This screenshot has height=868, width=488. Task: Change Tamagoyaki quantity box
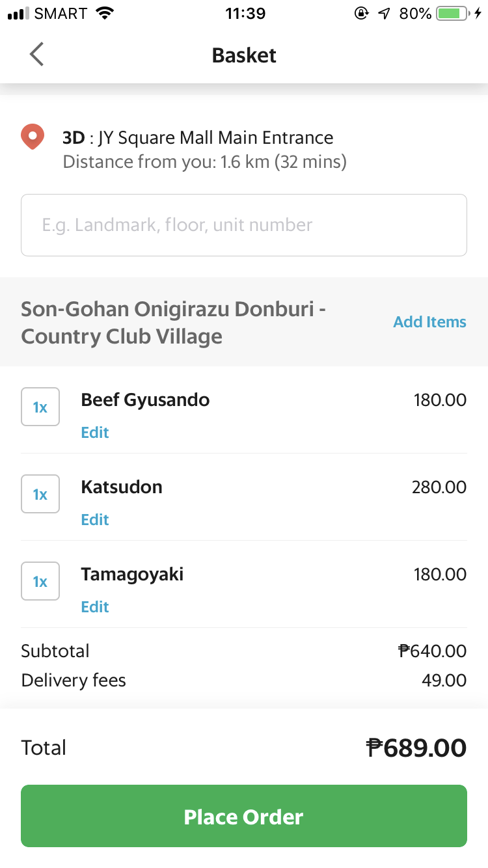tap(40, 581)
